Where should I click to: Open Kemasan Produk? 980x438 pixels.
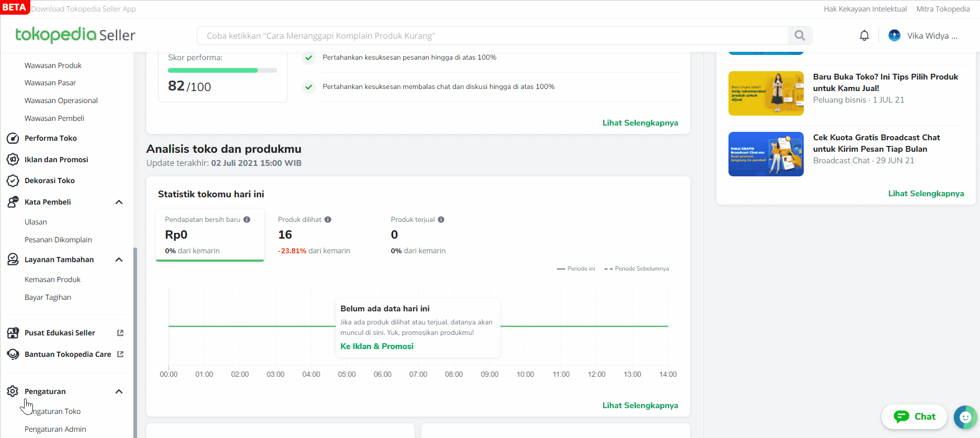[x=52, y=279]
